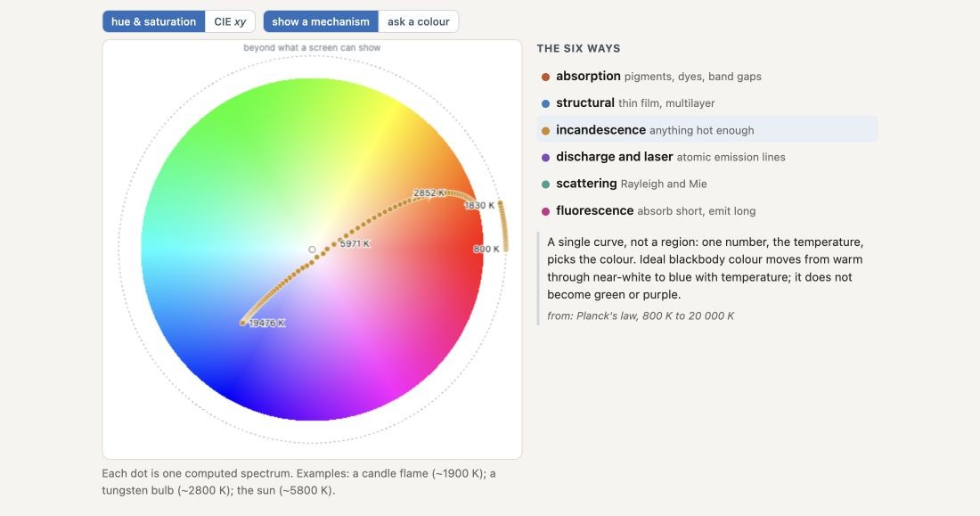
Task: Activate show a mechanism mode
Action: click(x=321, y=21)
